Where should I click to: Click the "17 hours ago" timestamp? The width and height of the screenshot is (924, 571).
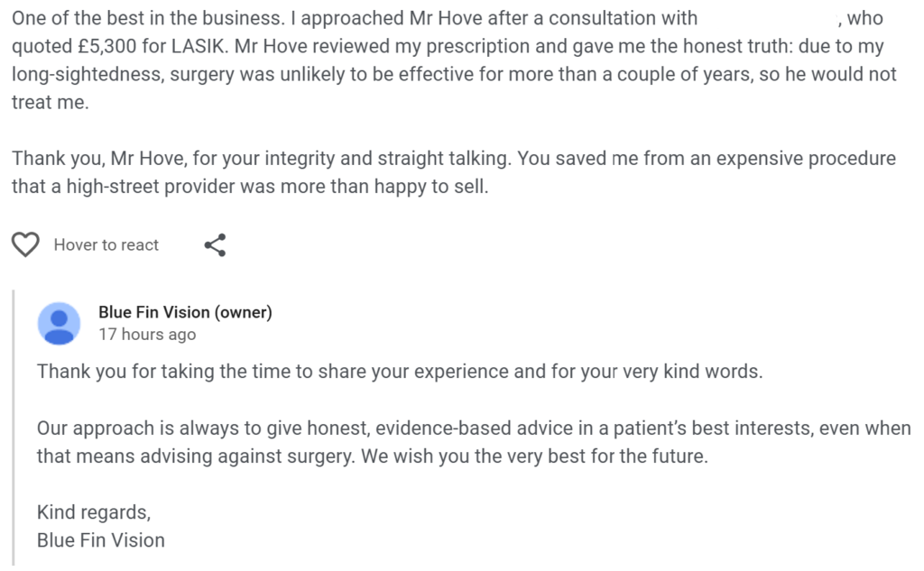tap(146, 335)
